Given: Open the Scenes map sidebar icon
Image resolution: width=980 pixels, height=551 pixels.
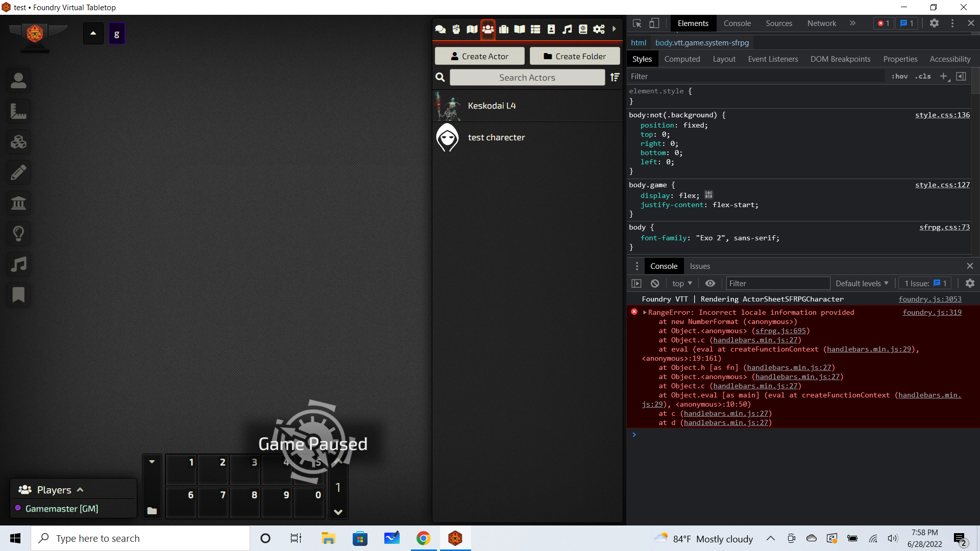Looking at the screenshot, I should [472, 29].
